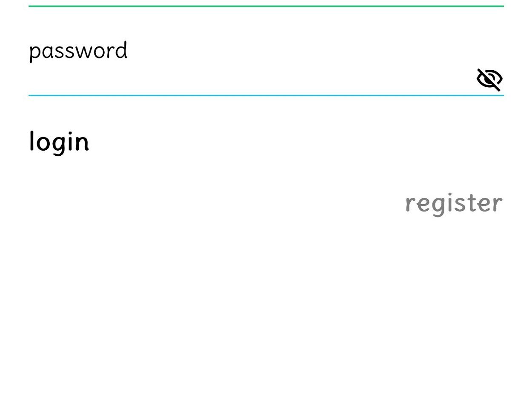Click the crossed-out eye icon

pos(489,79)
